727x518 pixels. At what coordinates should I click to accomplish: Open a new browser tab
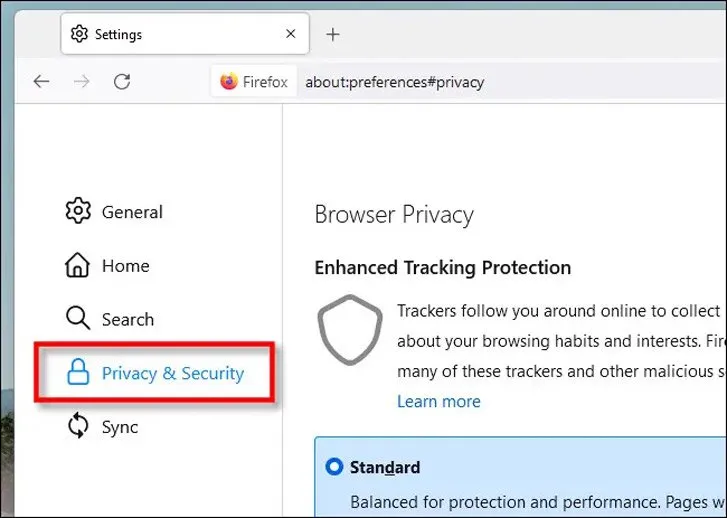tap(333, 34)
